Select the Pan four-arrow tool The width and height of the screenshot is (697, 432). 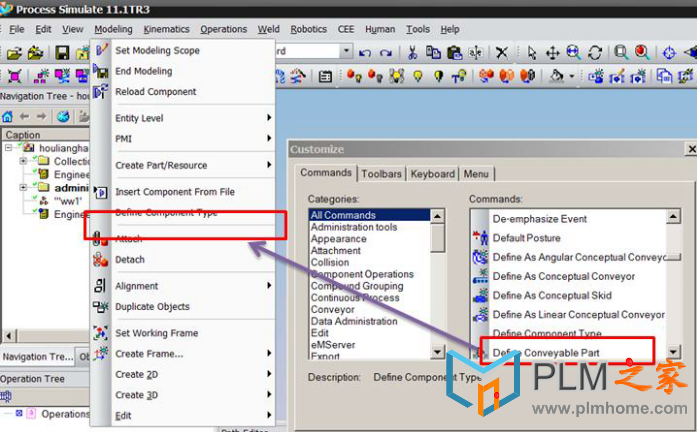point(553,53)
